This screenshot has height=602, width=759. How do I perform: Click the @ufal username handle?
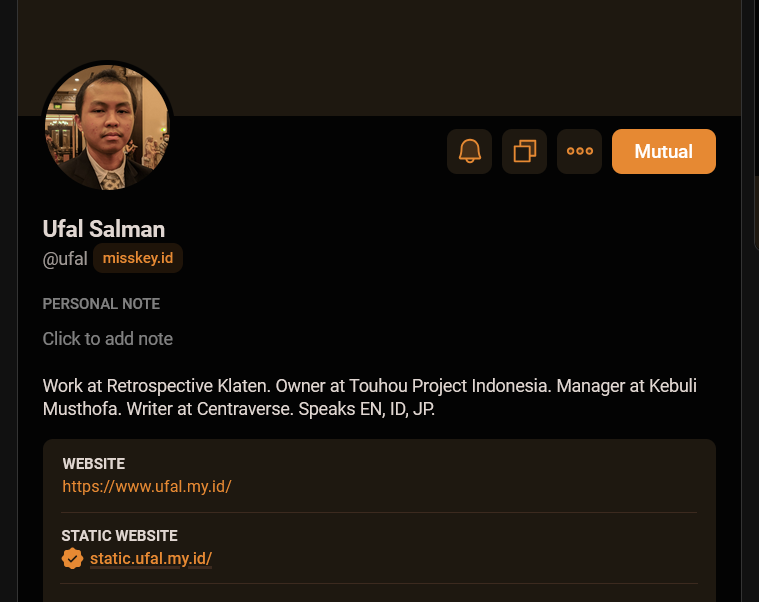point(65,260)
